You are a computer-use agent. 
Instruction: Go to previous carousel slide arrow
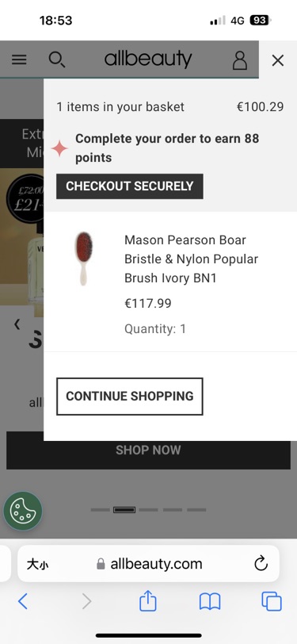coord(17,324)
